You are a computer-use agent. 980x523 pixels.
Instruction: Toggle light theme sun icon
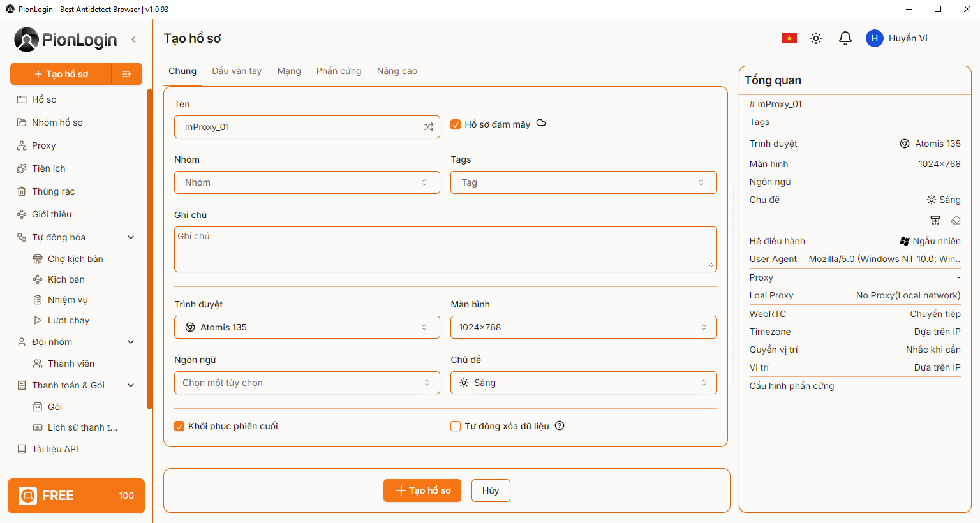pos(816,38)
